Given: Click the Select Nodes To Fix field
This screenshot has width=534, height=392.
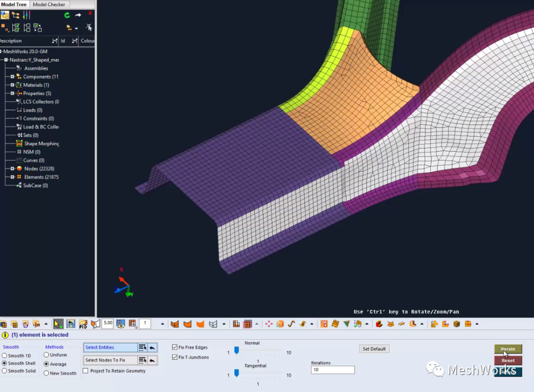Looking at the screenshot, I should click(110, 360).
